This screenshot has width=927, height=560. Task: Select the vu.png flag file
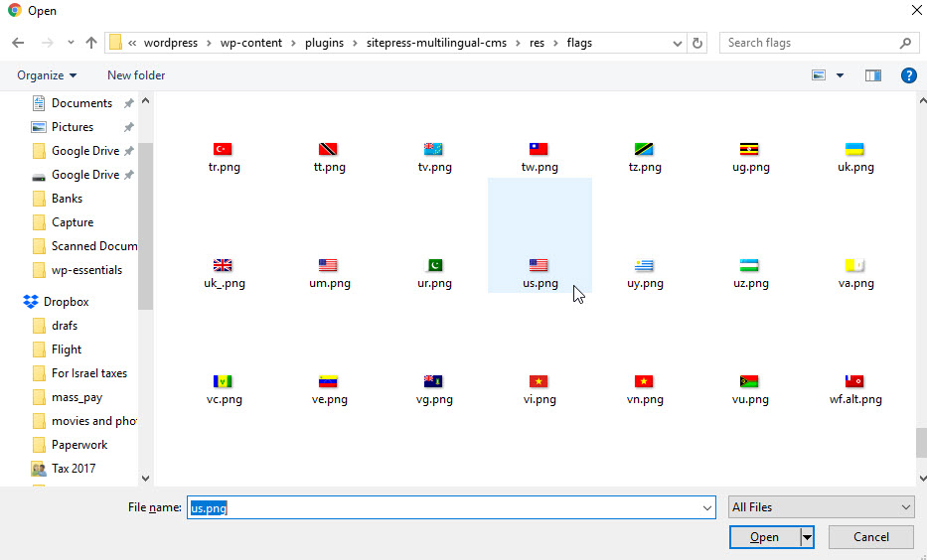[x=750, y=390]
